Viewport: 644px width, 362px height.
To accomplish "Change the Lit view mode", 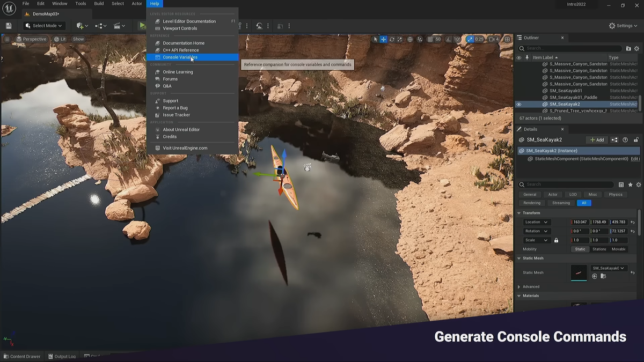I will click(x=60, y=39).
